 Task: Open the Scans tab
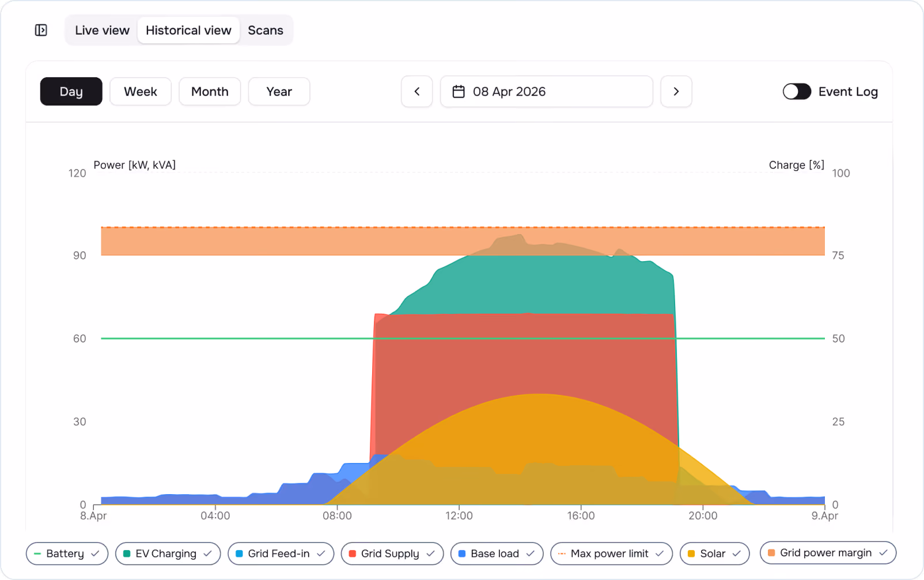point(266,30)
